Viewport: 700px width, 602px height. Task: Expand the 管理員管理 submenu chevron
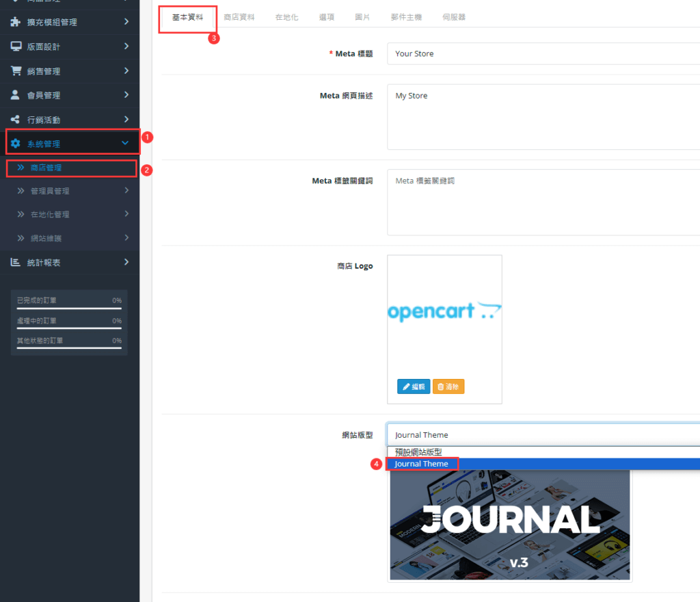[126, 190]
